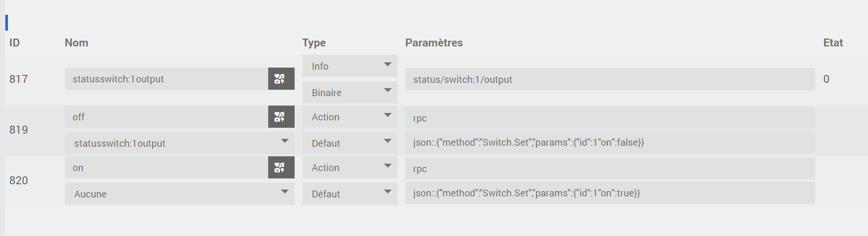Image resolution: width=868 pixels, height=236 pixels.
Task: Click the Etat value 0
Action: 826,79
